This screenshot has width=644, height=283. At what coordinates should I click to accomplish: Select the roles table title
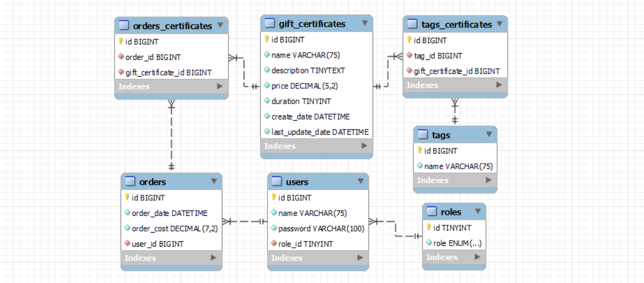pos(451,213)
